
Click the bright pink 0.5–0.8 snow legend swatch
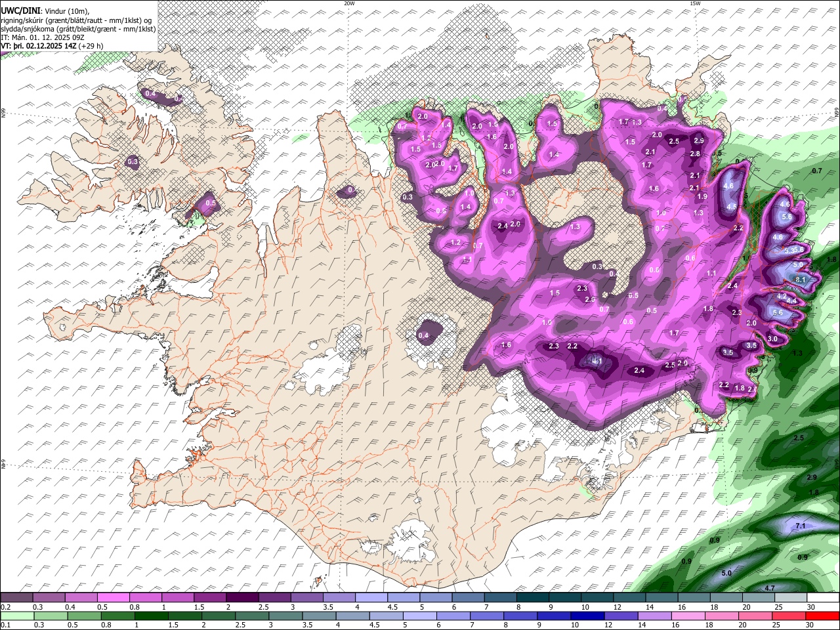[x=113, y=597]
